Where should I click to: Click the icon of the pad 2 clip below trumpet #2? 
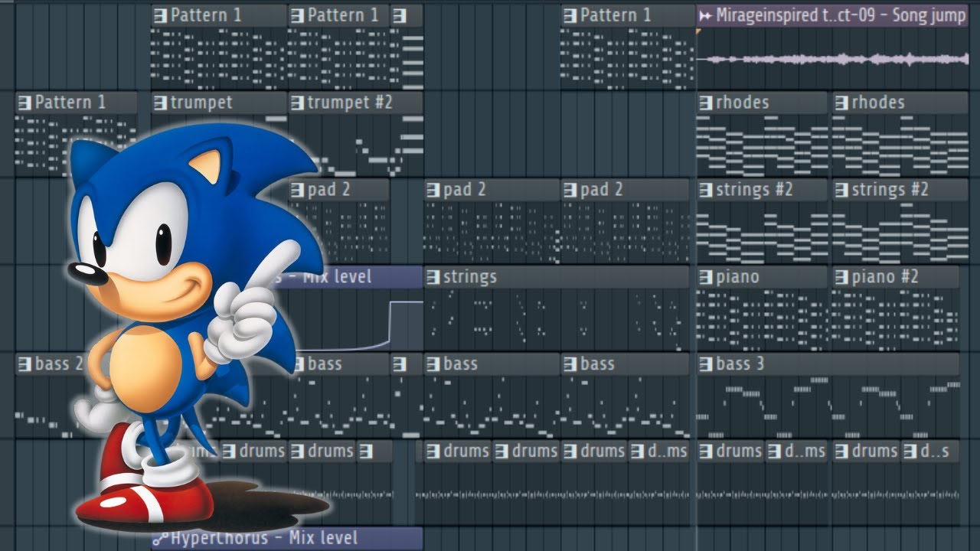tap(296, 190)
